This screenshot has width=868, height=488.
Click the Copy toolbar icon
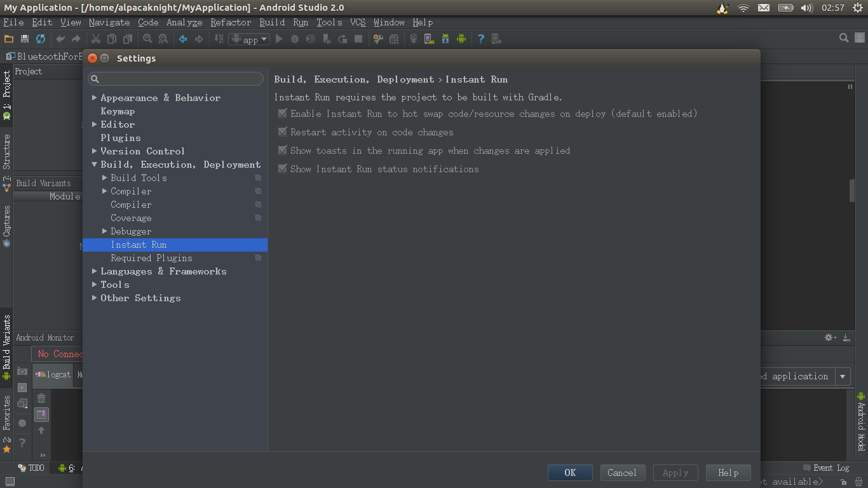point(112,39)
